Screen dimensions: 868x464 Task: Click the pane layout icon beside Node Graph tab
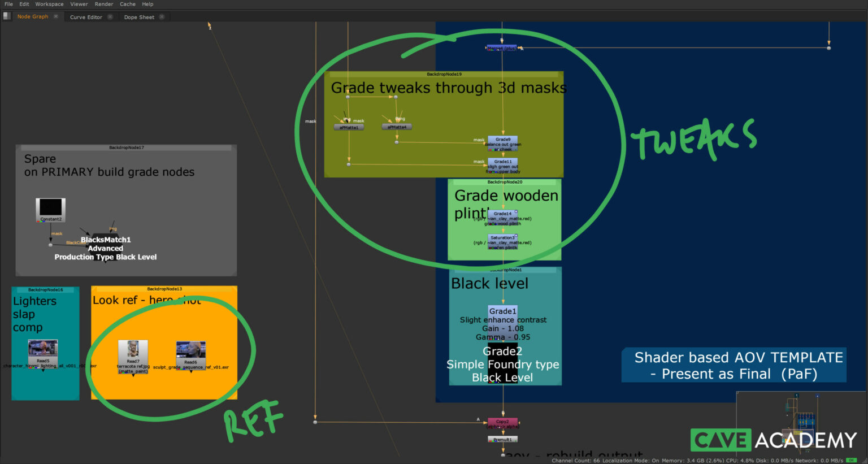tap(7, 16)
